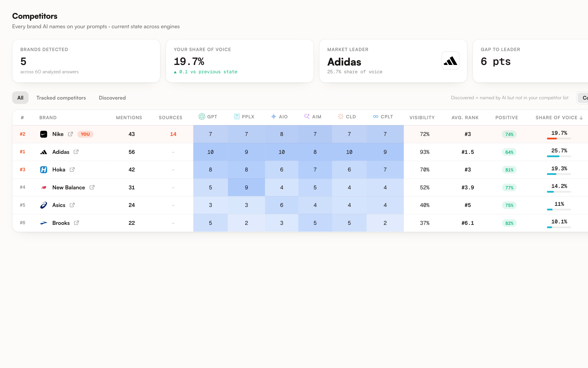Image resolution: width=588 pixels, height=368 pixels.
Task: Click the partially visible button beside Discovered note
Action: (x=583, y=98)
